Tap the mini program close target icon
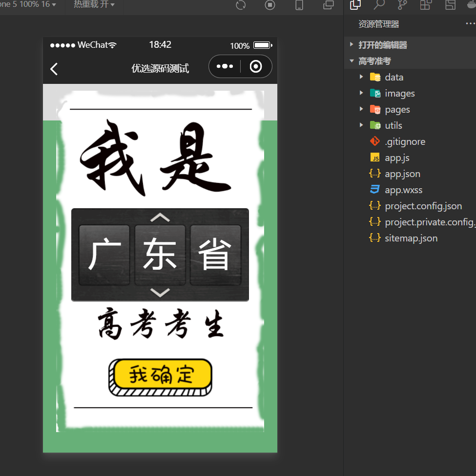Screen dimensions: 476x476 point(256,66)
